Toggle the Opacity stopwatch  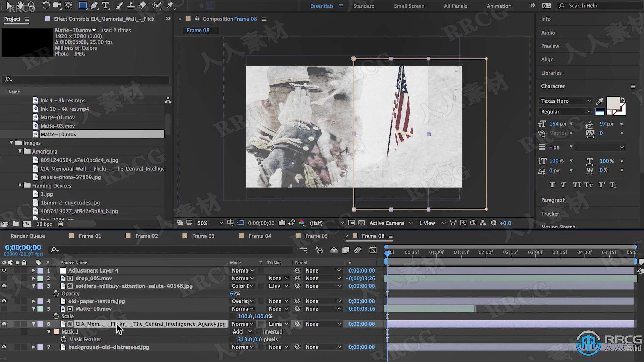pyautogui.click(x=56, y=293)
